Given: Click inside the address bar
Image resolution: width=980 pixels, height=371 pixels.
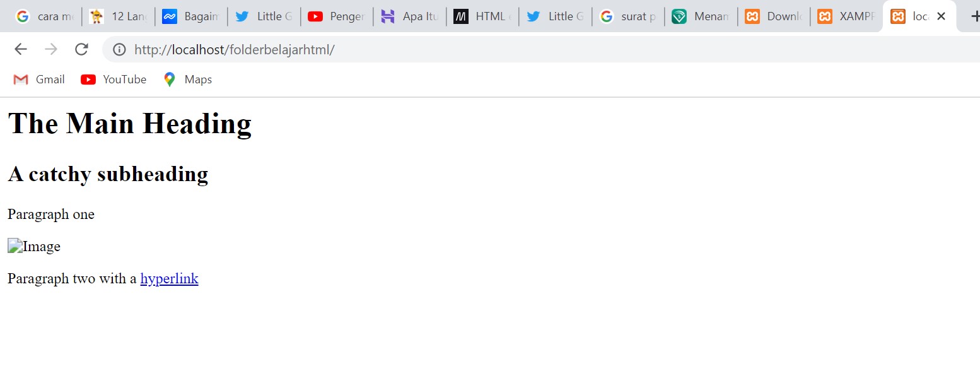Looking at the screenshot, I should point(252,49).
